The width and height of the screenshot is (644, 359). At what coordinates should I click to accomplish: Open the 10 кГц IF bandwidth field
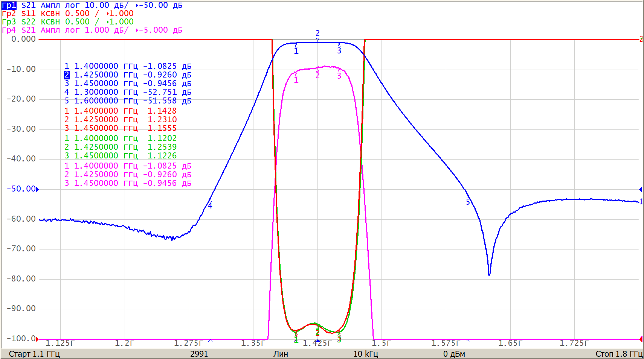click(365, 354)
